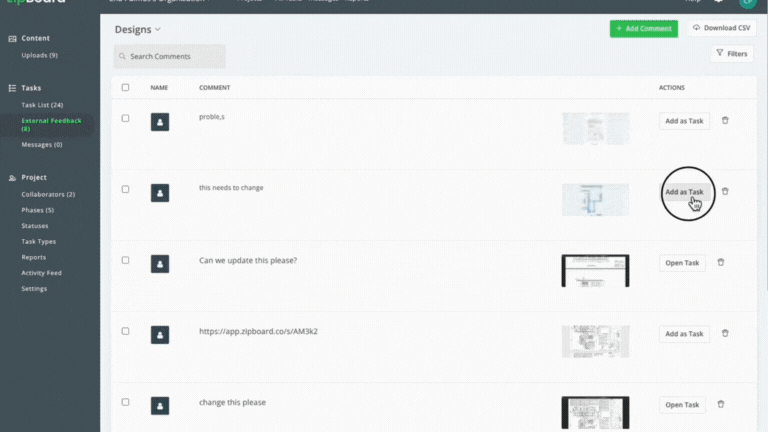
Task: Expand the Designs dropdown chevron
Action: [x=158, y=29]
